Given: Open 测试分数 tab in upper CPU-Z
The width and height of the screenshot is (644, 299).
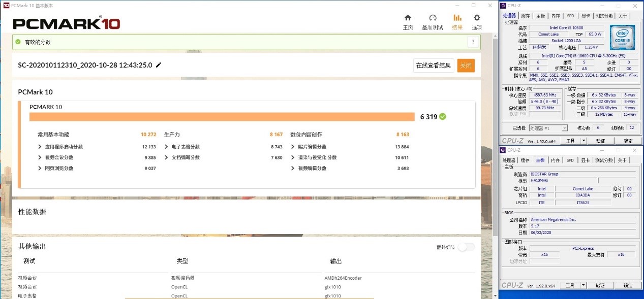Looking at the screenshot, I should click(x=604, y=16).
